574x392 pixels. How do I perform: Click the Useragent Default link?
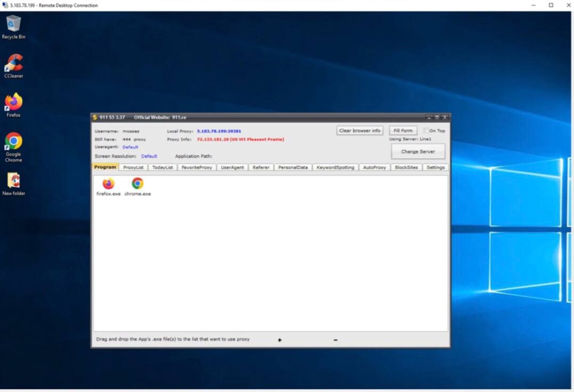[x=130, y=147]
